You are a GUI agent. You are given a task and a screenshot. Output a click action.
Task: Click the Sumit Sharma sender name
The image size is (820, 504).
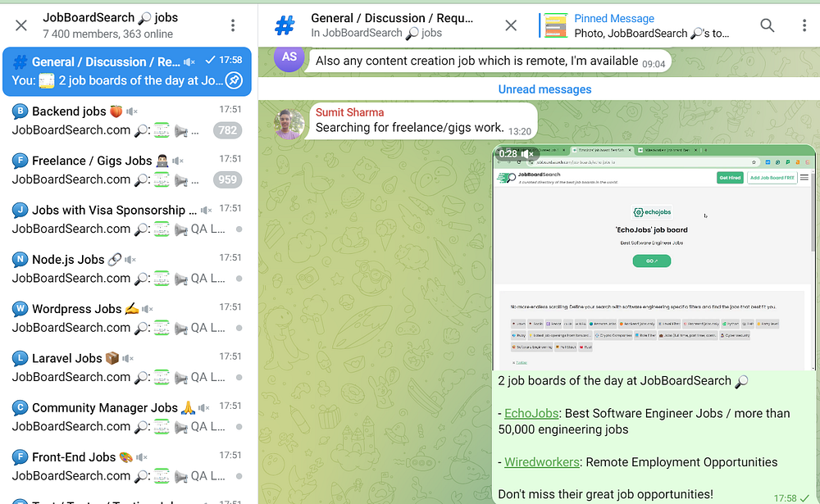pyautogui.click(x=349, y=112)
